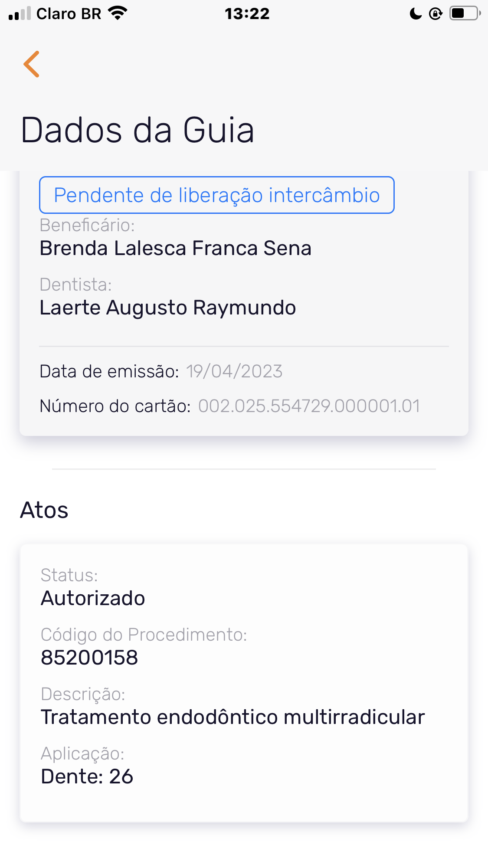This screenshot has width=488, height=868.
Task: Tap beneficiary name Brenda Lalesca Franca Sena
Action: tap(175, 248)
